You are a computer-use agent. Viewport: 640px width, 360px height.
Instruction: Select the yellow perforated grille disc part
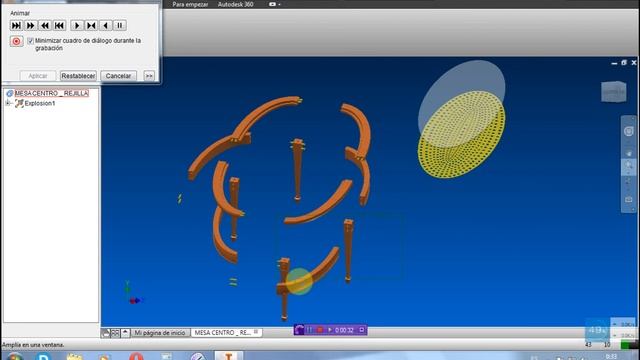[x=462, y=135]
